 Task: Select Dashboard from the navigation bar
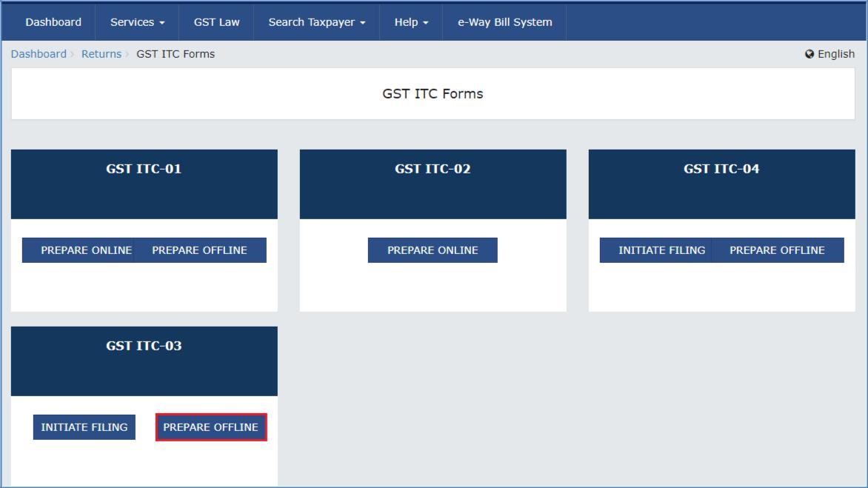(x=53, y=21)
